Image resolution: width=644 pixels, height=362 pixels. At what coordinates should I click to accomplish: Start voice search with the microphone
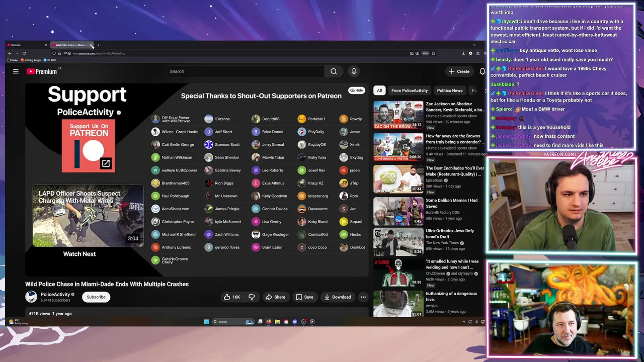[x=354, y=71]
